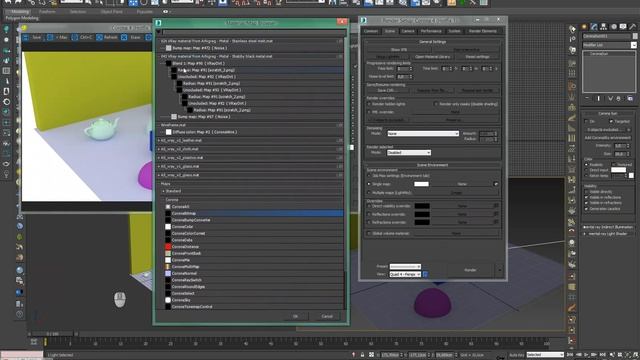640x360 pixels.
Task: Collapse the Corona maps group
Action: tap(164, 200)
